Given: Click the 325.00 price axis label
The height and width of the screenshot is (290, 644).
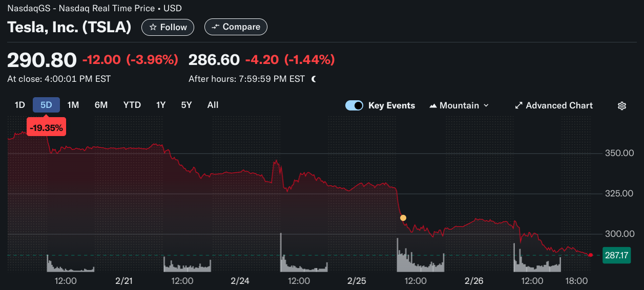Looking at the screenshot, I should coord(620,193).
